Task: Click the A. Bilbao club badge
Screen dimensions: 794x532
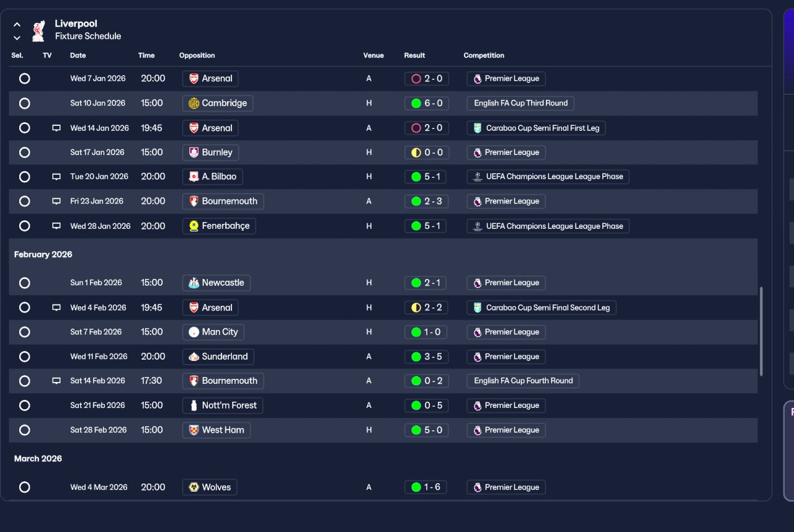Action: click(194, 177)
